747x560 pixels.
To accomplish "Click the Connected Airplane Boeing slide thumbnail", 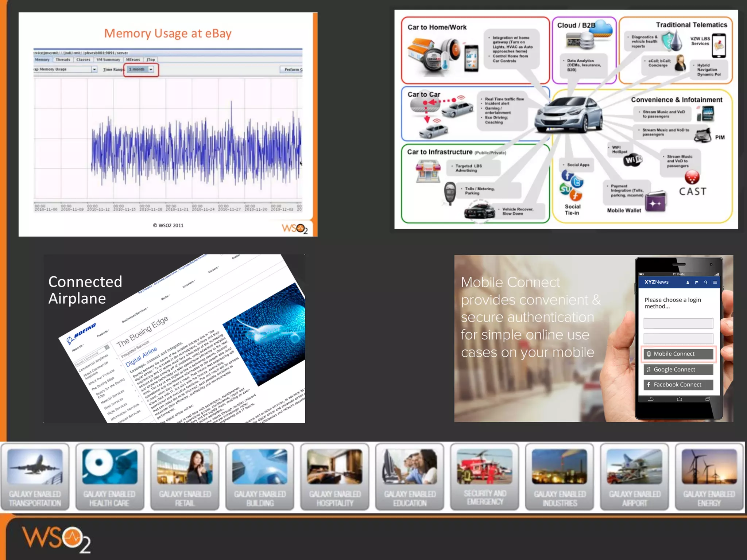I will coord(174,338).
